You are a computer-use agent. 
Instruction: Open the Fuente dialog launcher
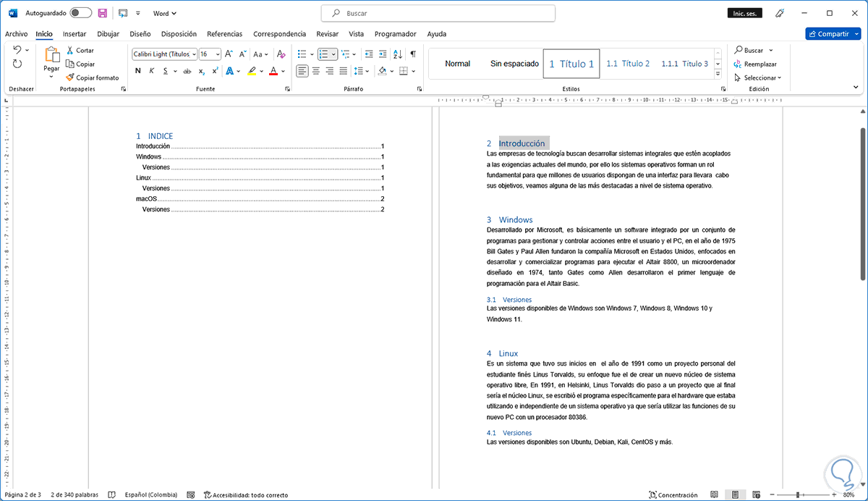(287, 89)
